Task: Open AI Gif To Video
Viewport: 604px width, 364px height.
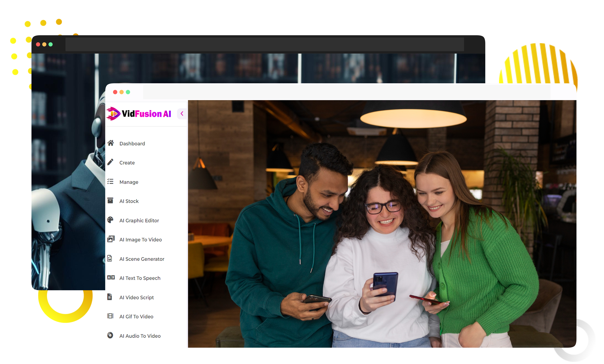Action: 136,317
